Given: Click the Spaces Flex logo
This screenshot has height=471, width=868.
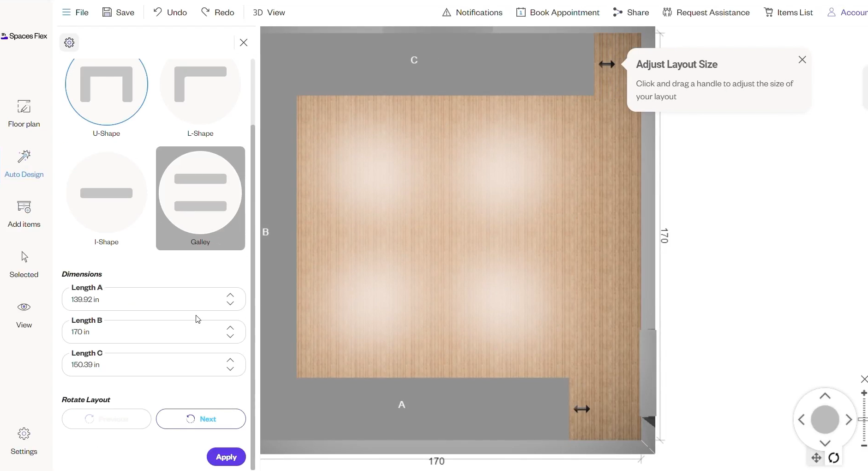Looking at the screenshot, I should point(24,36).
